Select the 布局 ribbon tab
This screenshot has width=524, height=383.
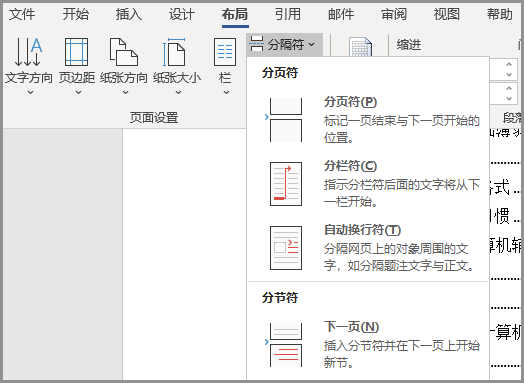235,14
